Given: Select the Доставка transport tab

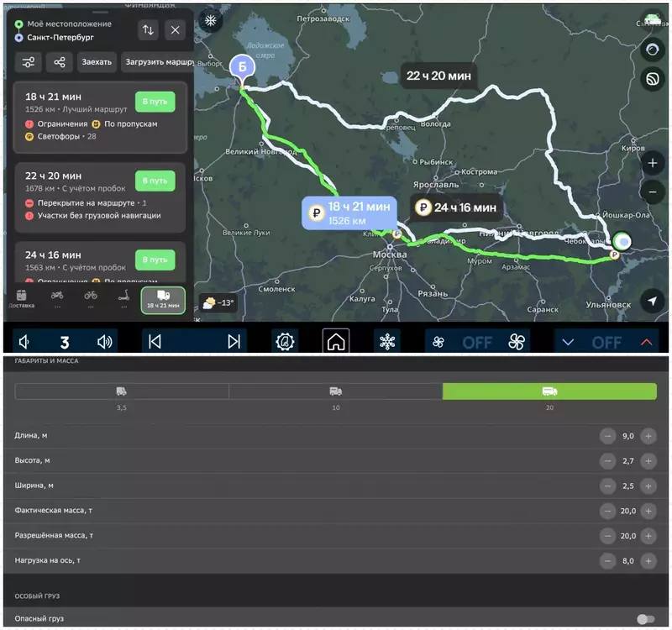Looking at the screenshot, I should coord(22,299).
